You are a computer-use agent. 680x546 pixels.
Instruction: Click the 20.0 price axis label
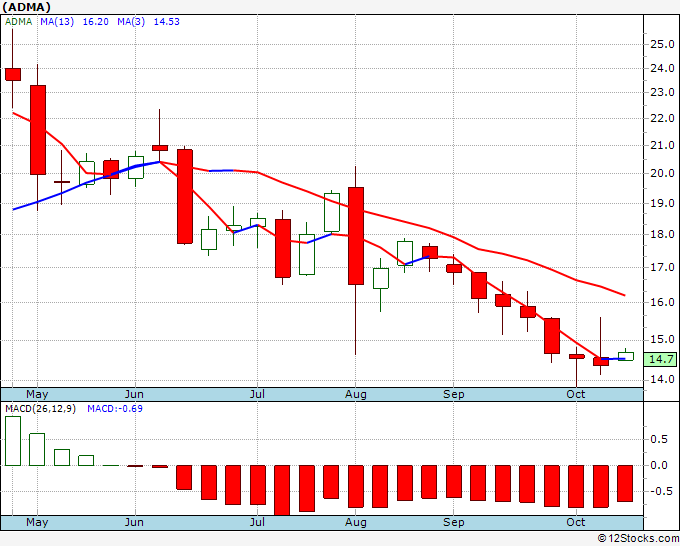click(662, 173)
